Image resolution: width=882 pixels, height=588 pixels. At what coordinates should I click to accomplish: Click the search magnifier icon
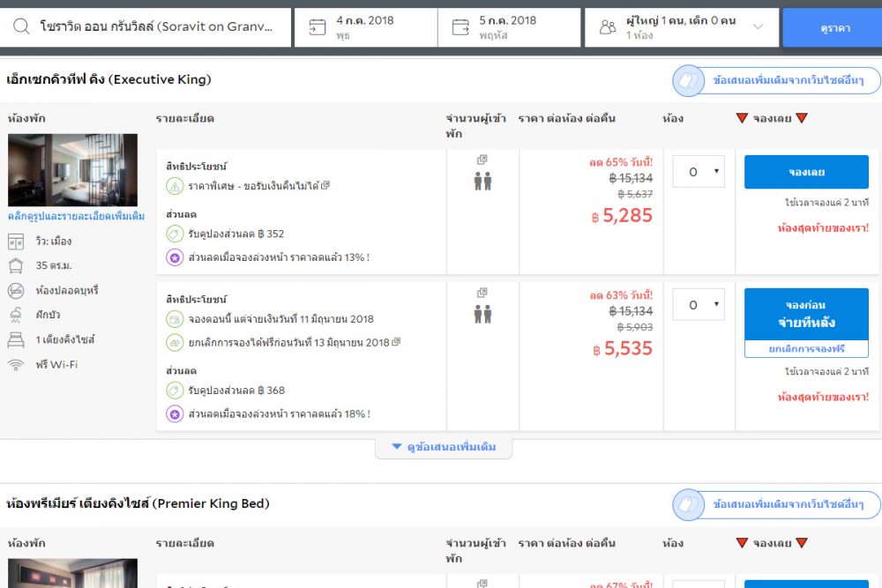21,27
